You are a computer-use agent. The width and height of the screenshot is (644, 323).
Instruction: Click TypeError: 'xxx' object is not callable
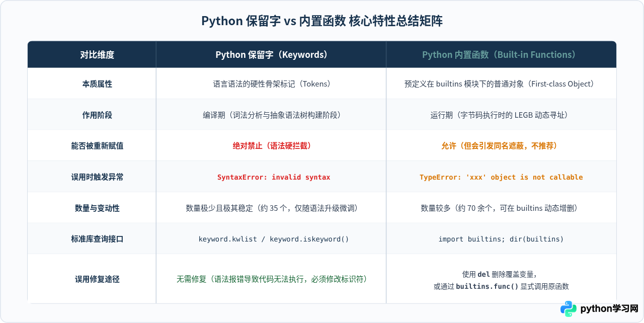tap(501, 177)
